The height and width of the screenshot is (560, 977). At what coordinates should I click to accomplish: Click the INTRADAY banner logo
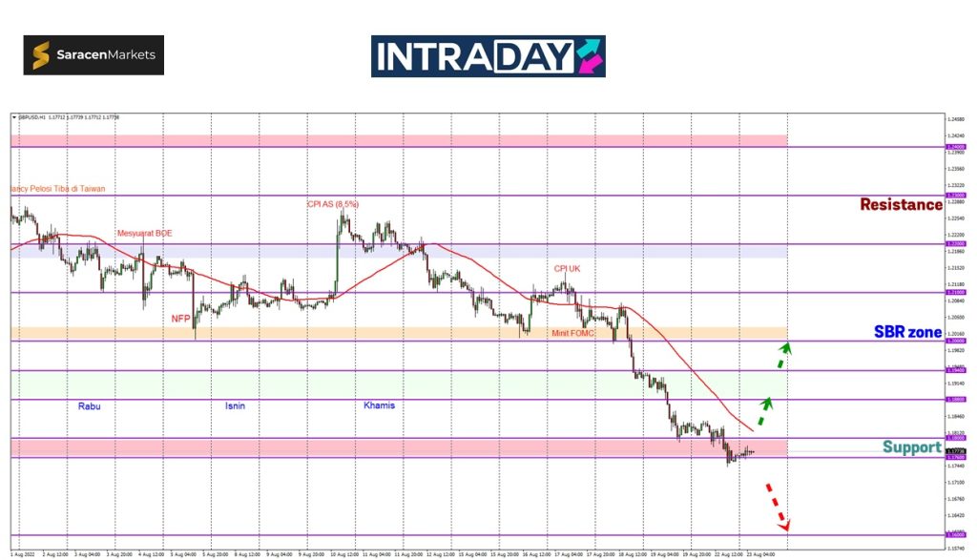(x=488, y=56)
